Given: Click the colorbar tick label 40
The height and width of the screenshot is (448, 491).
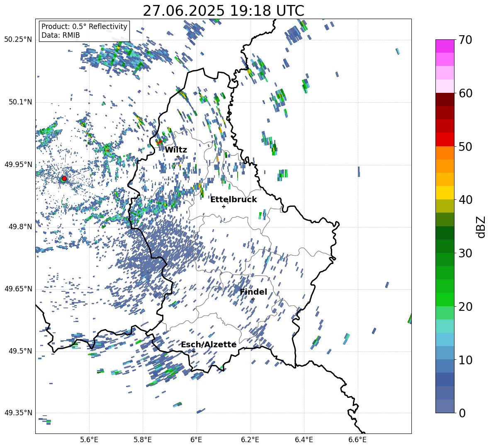Looking at the screenshot, I should pyautogui.click(x=466, y=200).
